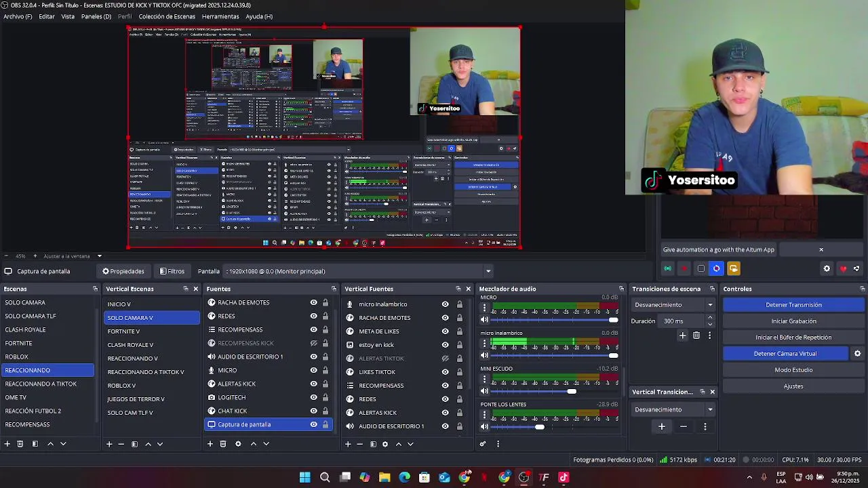
Task: Open Modo Estudio
Action: click(793, 370)
